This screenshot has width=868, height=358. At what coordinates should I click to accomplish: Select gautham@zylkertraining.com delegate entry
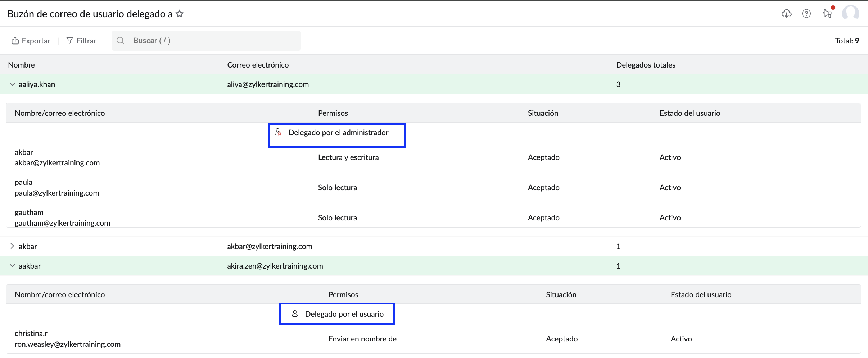[x=62, y=223]
